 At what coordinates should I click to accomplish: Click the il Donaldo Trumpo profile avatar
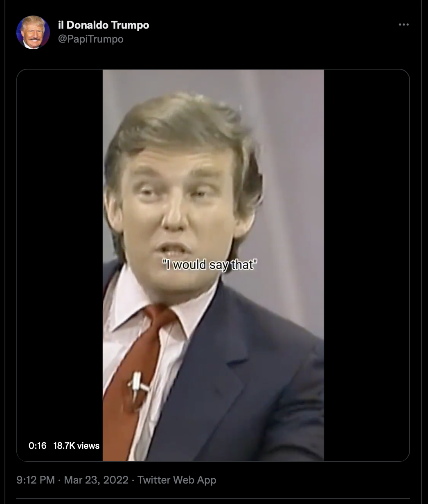point(33,32)
